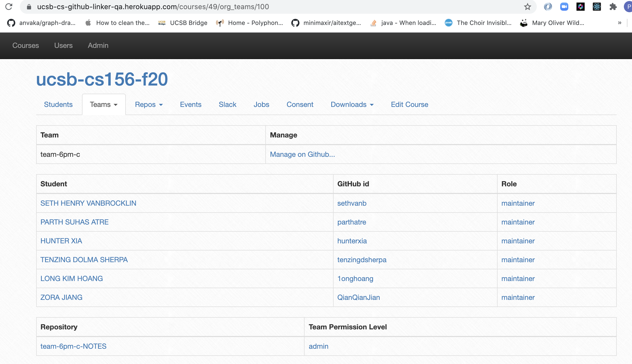This screenshot has height=364, width=632.
Task: Open team-6pm-c-NOTES repository link
Action: click(73, 346)
